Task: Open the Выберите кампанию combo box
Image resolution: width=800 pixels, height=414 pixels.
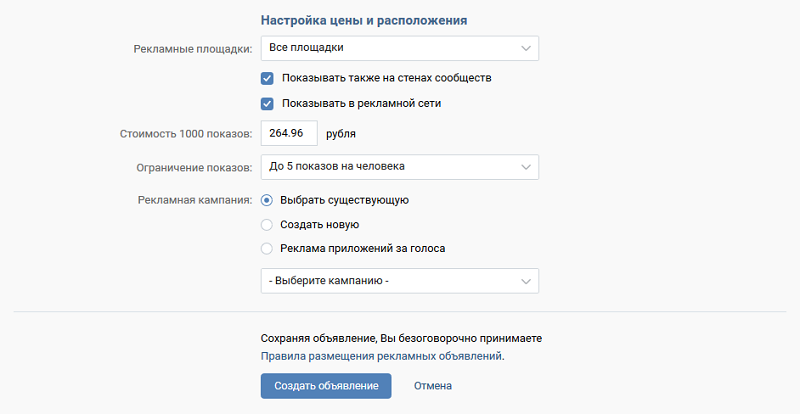Action: 398,282
